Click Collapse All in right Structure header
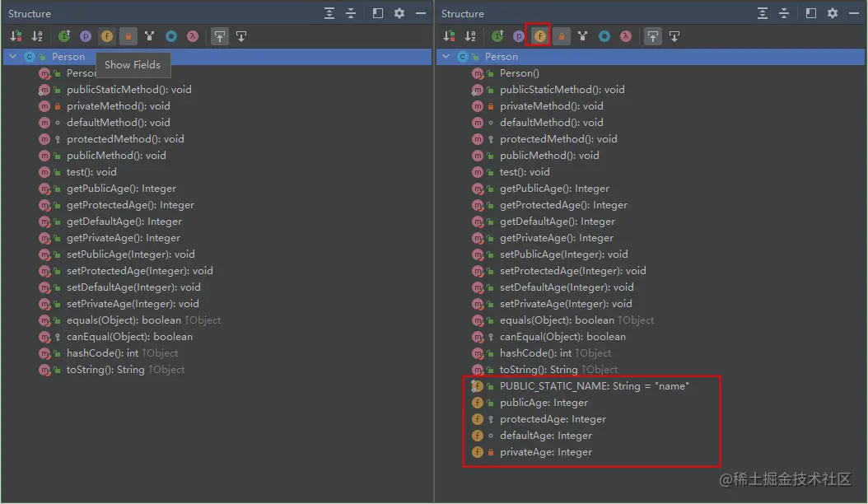868x504 pixels. pos(784,13)
